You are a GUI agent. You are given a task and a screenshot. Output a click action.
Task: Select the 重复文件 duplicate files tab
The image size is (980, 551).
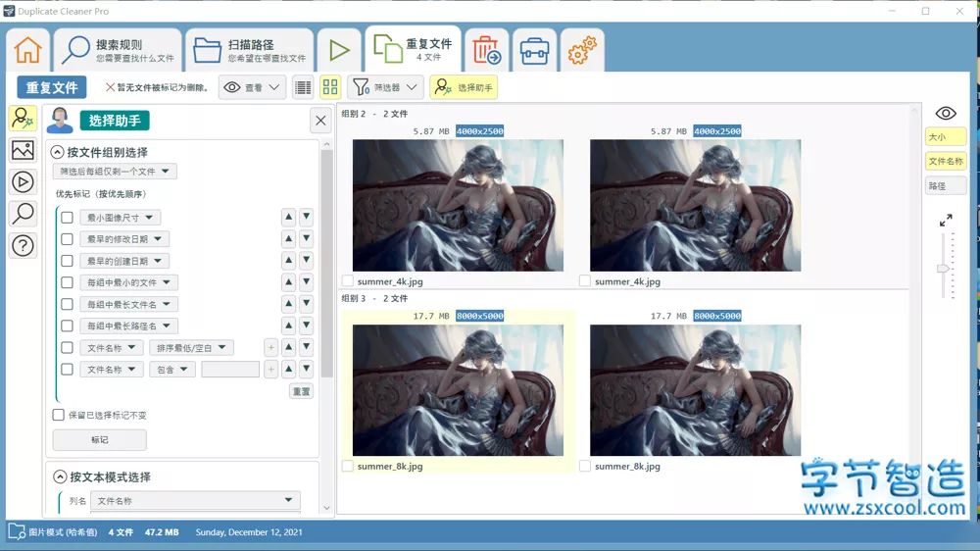tap(414, 49)
